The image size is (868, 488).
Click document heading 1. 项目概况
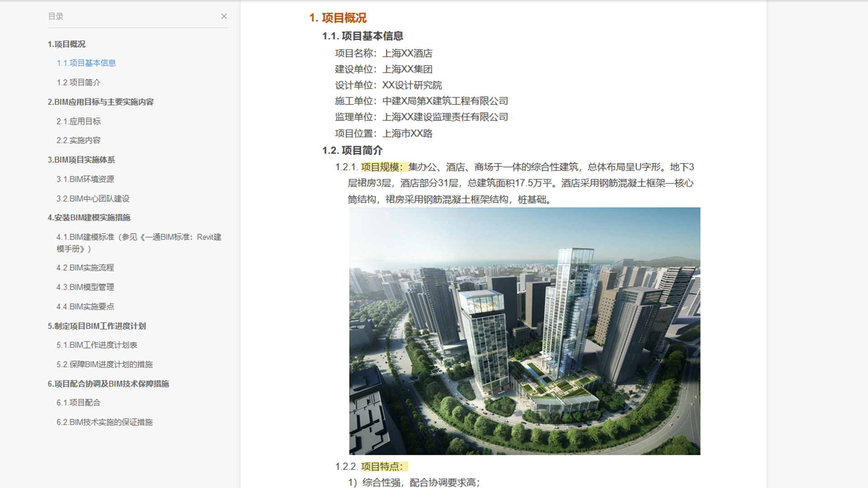[338, 18]
